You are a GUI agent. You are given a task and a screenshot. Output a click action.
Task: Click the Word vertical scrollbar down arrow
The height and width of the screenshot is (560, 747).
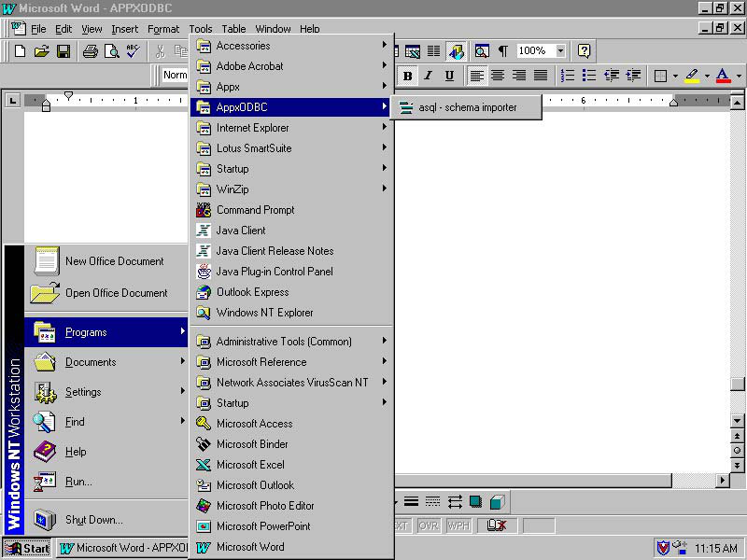click(x=737, y=421)
